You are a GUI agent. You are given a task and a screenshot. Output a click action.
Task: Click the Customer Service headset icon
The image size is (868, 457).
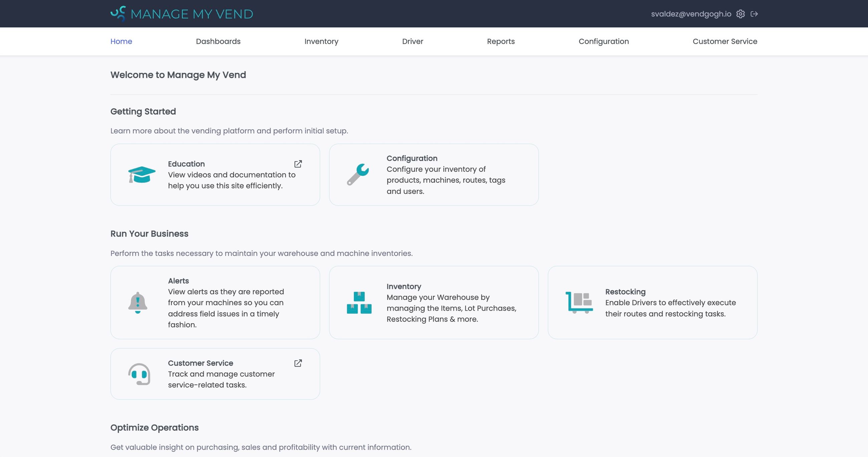click(x=139, y=374)
